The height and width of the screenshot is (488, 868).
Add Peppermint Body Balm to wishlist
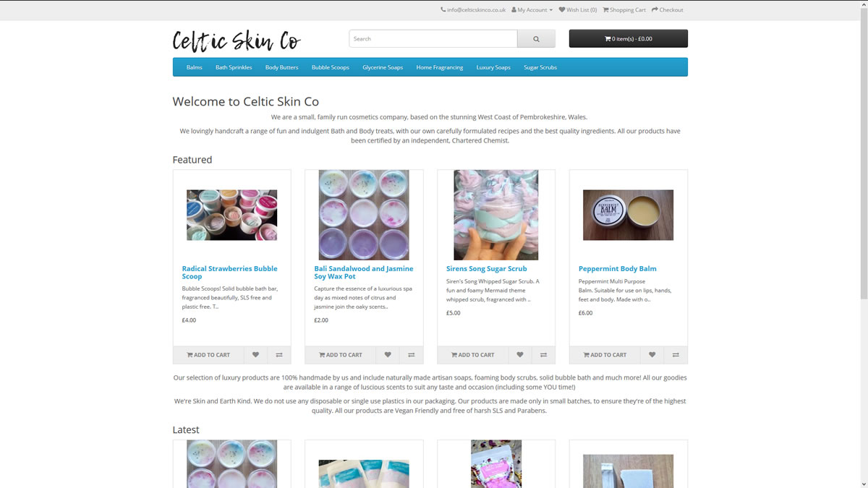tap(652, 355)
